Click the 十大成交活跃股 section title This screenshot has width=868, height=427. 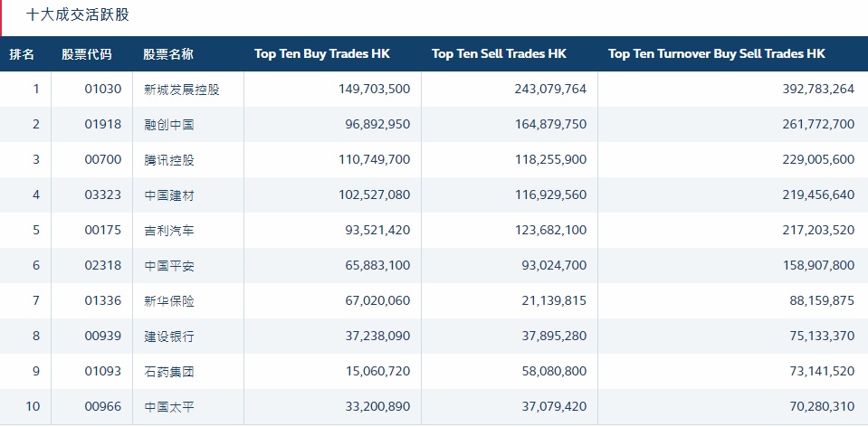coord(77,15)
